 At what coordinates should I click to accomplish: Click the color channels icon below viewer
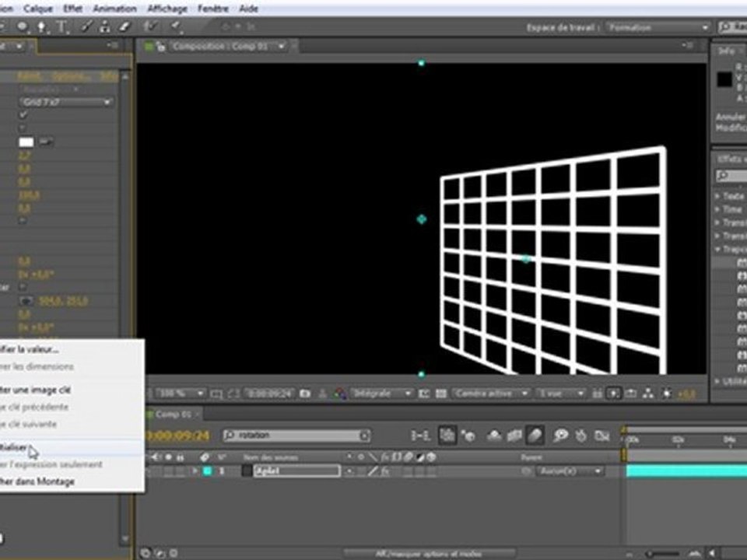click(340, 394)
